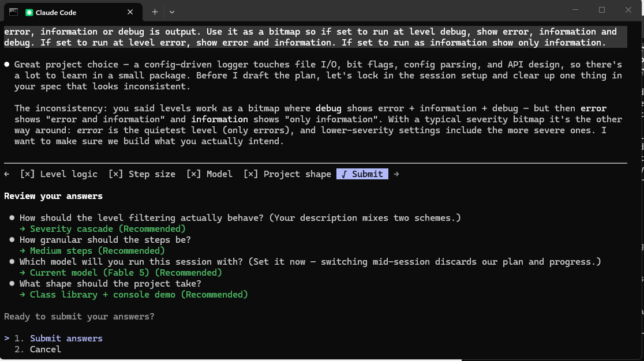This screenshot has width=644, height=361.
Task: Select the Step size step tab
Action: click(142, 174)
